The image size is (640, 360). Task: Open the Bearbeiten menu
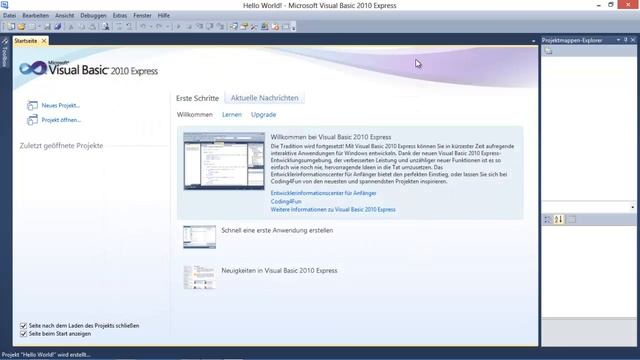click(36, 16)
